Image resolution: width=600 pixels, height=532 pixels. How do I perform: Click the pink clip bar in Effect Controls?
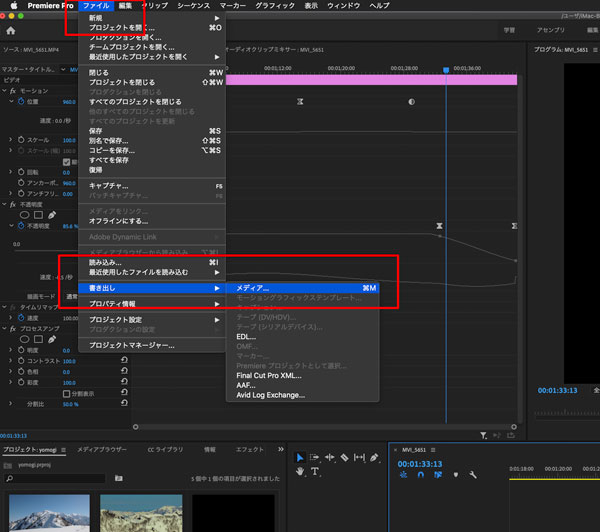pyautogui.click(x=371, y=80)
